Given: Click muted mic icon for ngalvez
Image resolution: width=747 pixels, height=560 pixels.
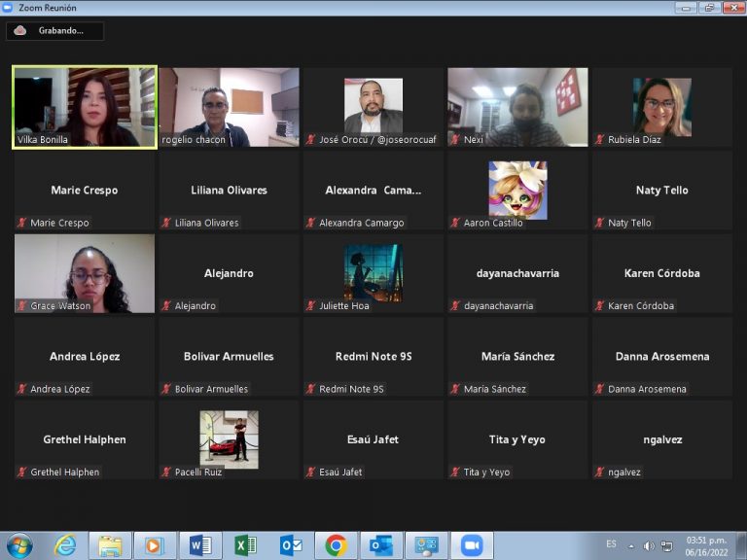Looking at the screenshot, I should pos(599,472).
